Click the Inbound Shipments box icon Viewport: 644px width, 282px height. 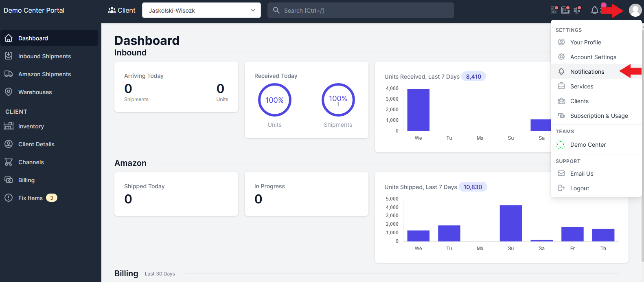click(9, 56)
